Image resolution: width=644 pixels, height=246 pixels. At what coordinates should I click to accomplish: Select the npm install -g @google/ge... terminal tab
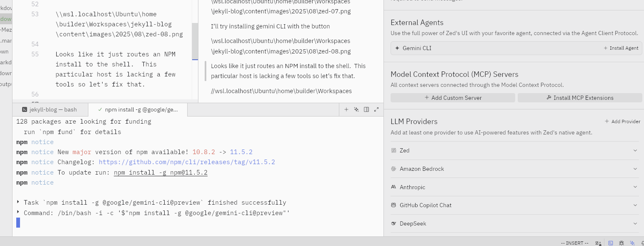pyautogui.click(x=138, y=109)
